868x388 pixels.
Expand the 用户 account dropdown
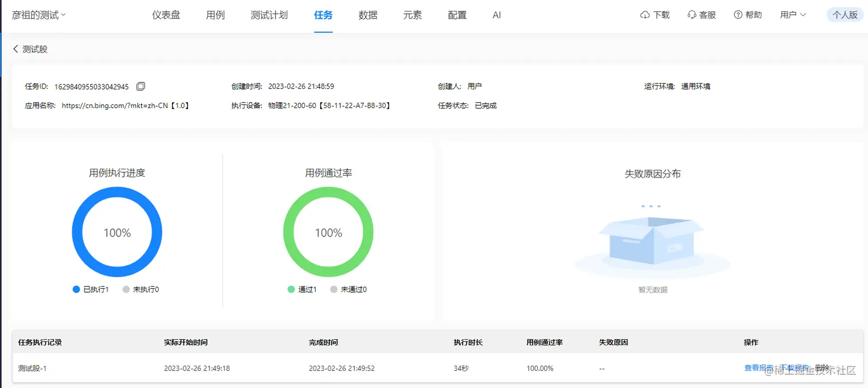pyautogui.click(x=793, y=15)
